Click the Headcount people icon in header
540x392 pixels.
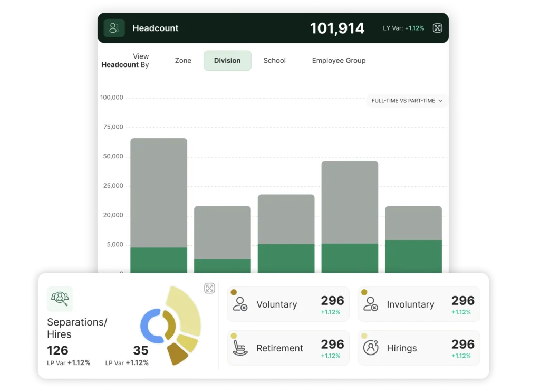coord(114,28)
